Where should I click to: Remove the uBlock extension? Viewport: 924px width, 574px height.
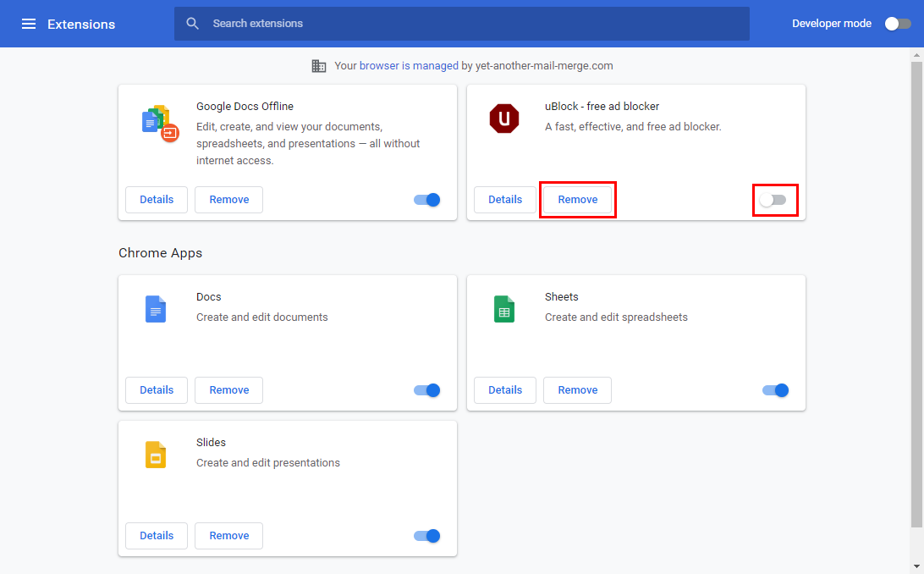coord(578,200)
